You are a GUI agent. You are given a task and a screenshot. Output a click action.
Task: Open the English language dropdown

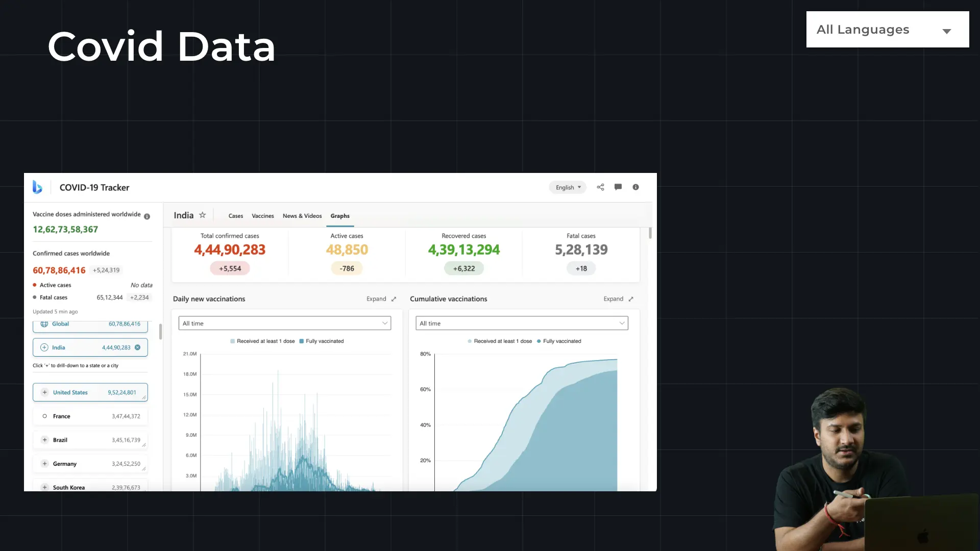click(568, 187)
